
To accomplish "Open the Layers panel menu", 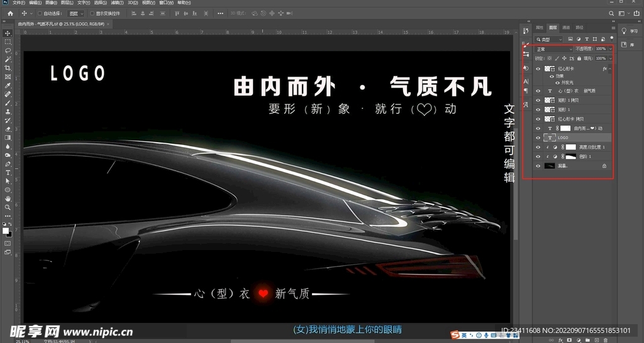I will click(613, 28).
